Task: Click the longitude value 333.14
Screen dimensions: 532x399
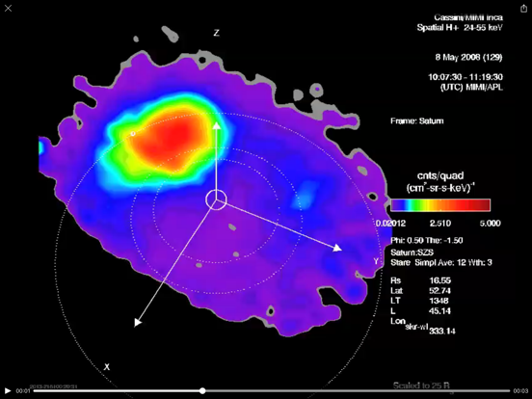Action: pos(442,332)
